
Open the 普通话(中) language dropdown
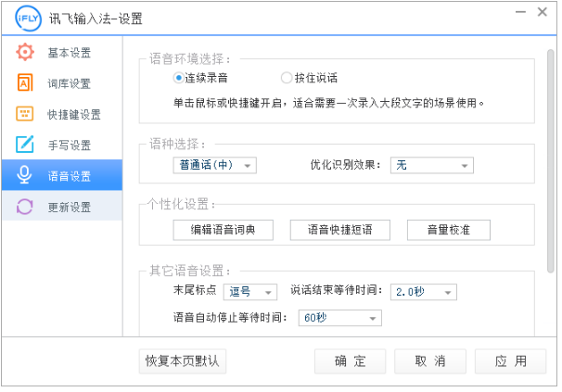click(x=214, y=165)
